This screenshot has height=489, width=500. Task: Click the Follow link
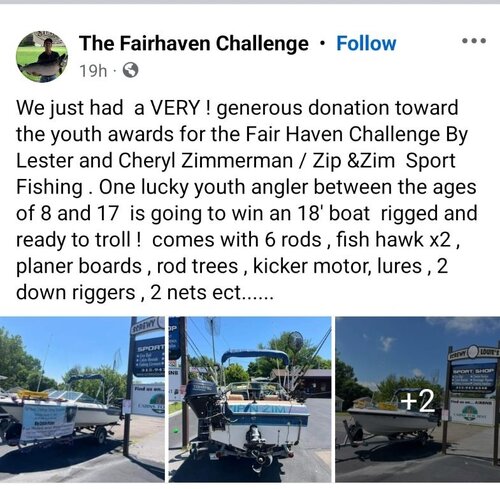(x=366, y=44)
